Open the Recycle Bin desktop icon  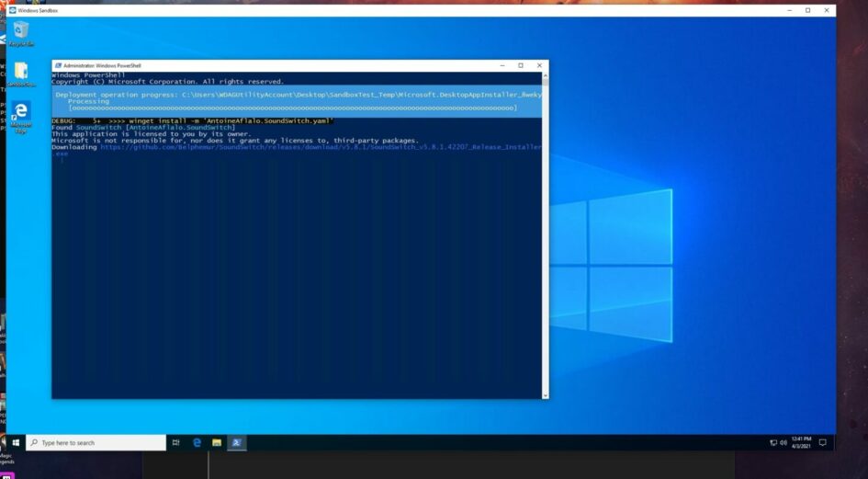point(21,33)
